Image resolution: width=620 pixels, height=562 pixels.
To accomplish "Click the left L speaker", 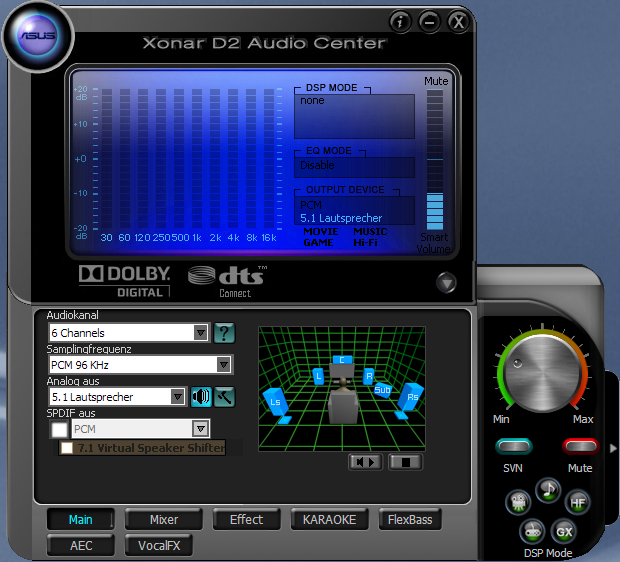I will pos(318,377).
